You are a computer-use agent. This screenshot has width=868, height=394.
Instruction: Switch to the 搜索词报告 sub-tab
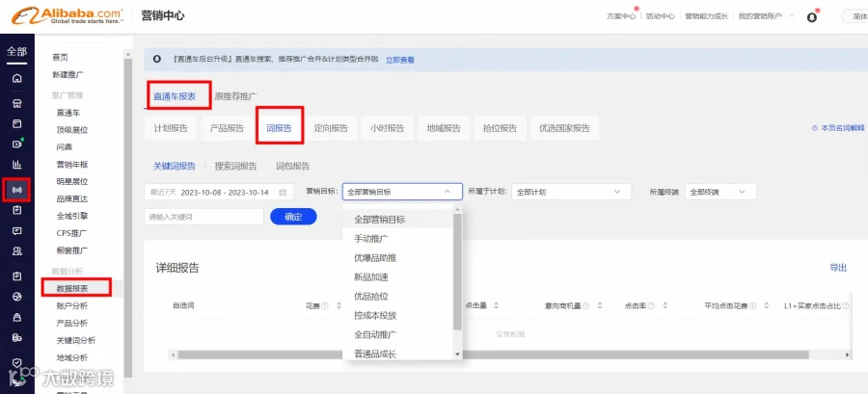[236, 166]
